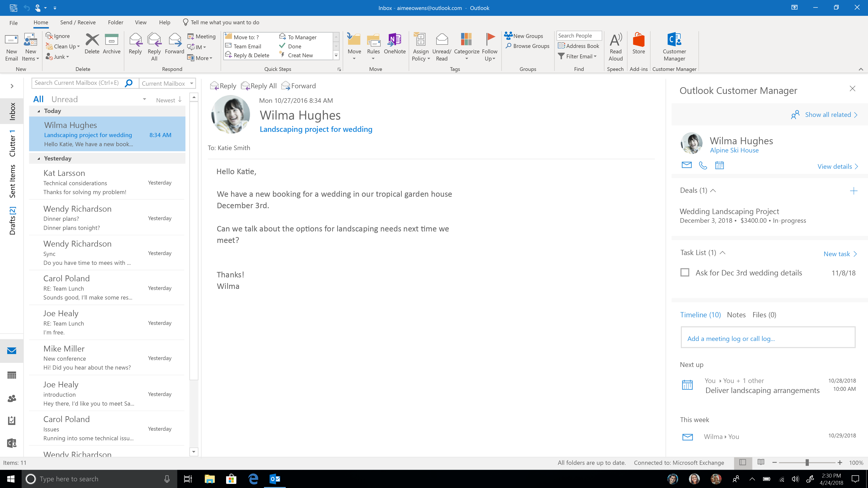Switch to the Folder tab
The height and width of the screenshot is (488, 868).
click(x=116, y=22)
